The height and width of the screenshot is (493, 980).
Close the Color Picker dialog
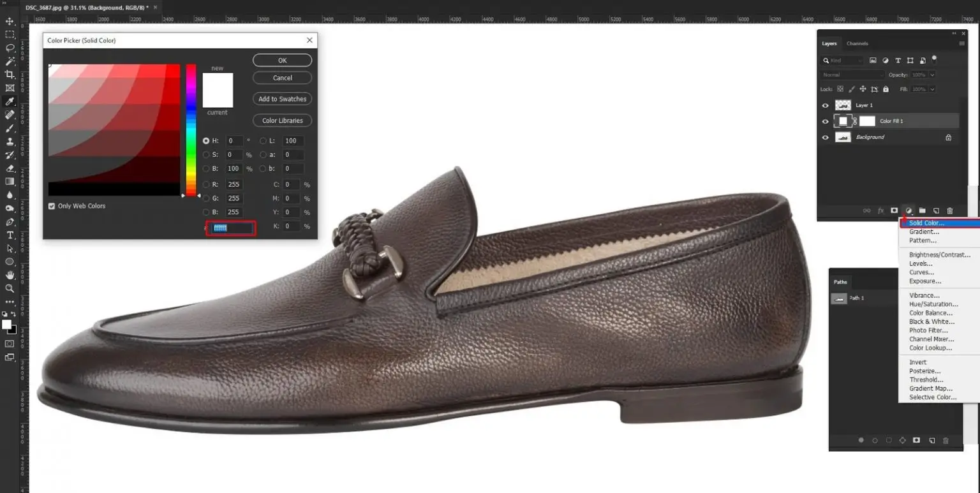coord(309,40)
